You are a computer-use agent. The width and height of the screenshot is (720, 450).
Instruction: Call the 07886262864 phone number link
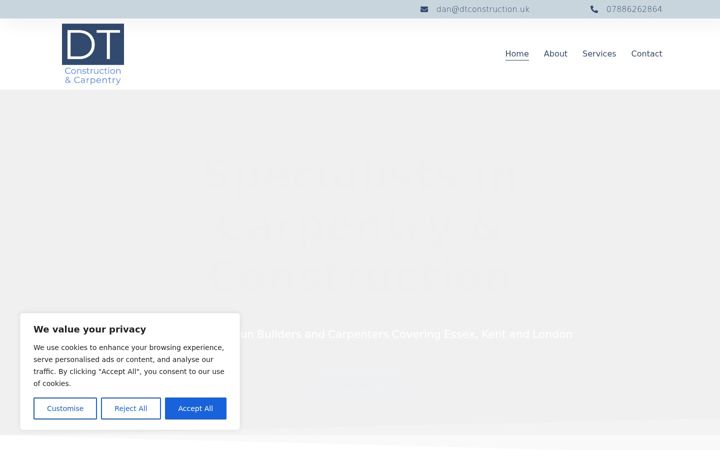coord(634,9)
